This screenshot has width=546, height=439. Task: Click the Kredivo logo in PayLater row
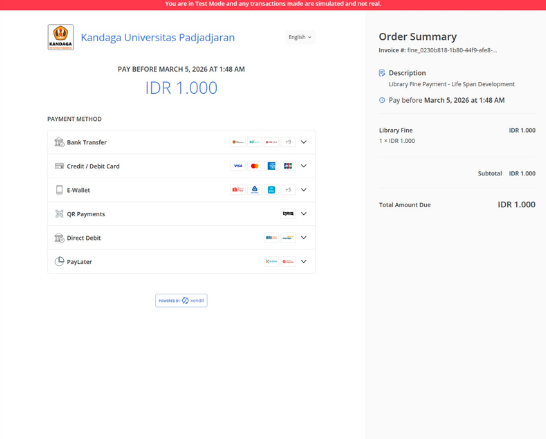(x=271, y=261)
